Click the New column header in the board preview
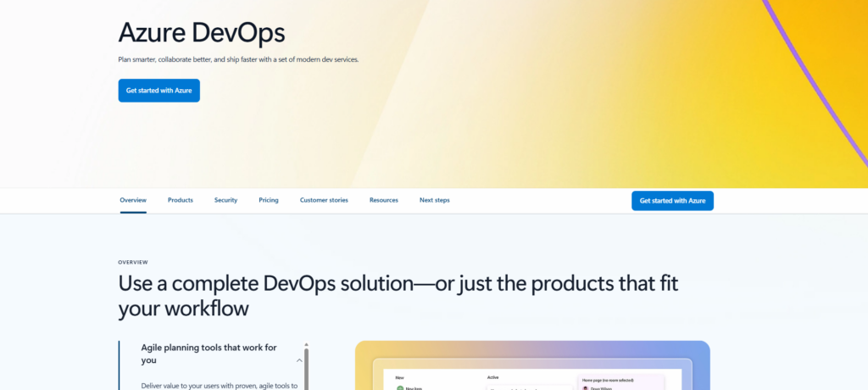The width and height of the screenshot is (868, 390). 399,377
